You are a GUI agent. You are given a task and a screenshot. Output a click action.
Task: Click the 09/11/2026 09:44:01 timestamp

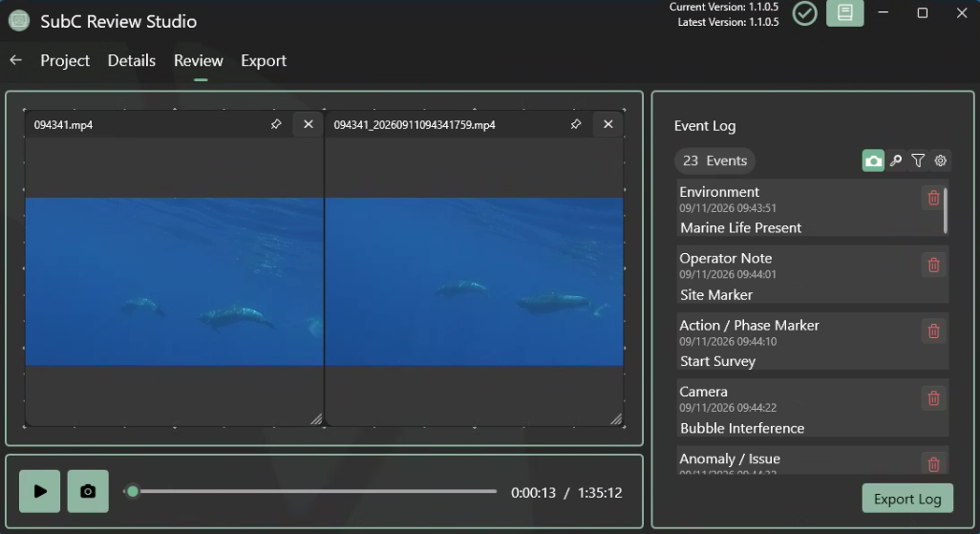(x=728, y=274)
